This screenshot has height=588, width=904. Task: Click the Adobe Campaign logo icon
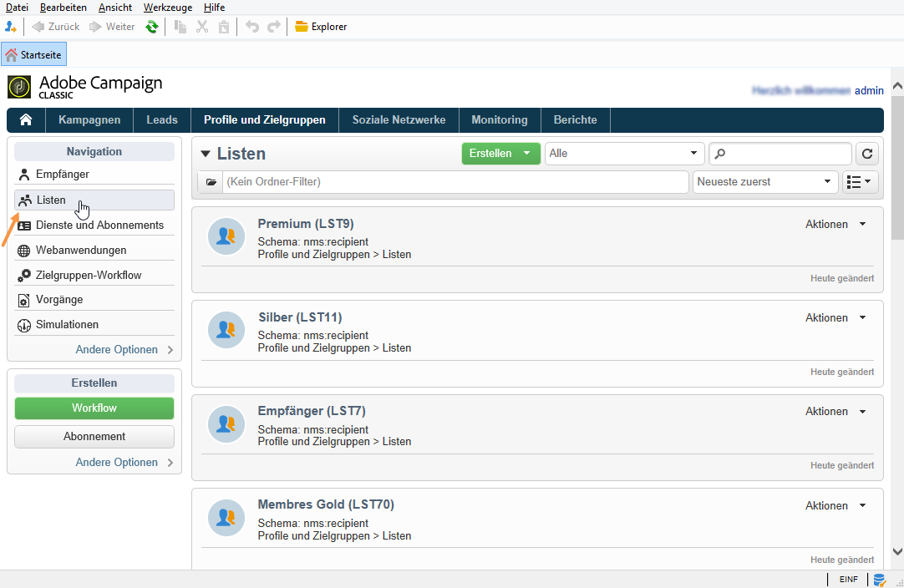pos(19,87)
